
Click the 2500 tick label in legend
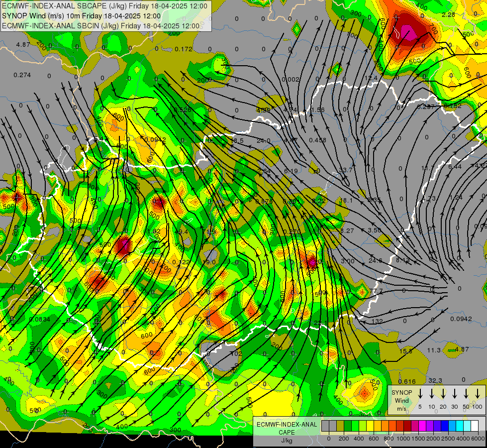point(448,439)
